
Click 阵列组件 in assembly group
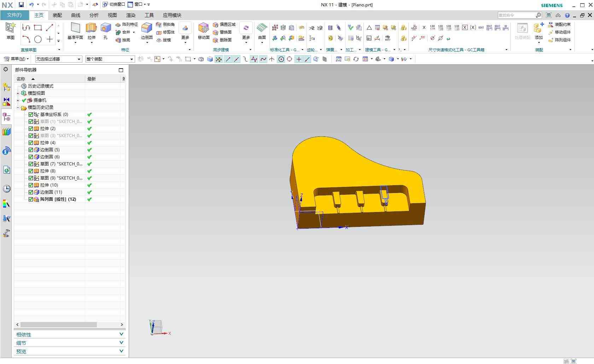(x=559, y=40)
